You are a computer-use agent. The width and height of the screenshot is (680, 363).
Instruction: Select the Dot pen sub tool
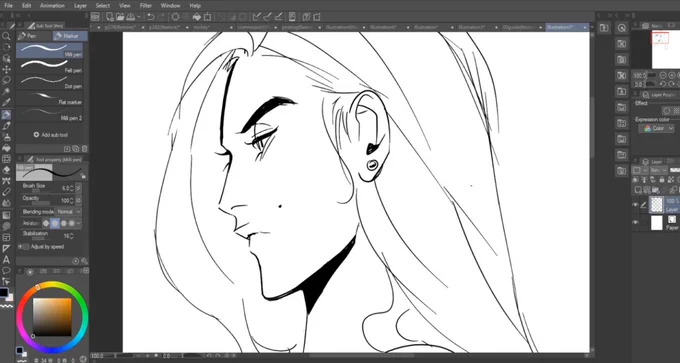coord(49,82)
